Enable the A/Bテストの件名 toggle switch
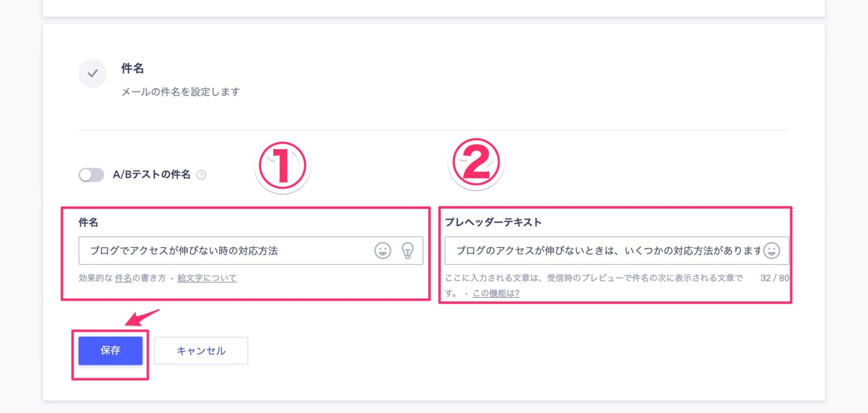Image resolution: width=868 pixels, height=413 pixels. point(91,175)
